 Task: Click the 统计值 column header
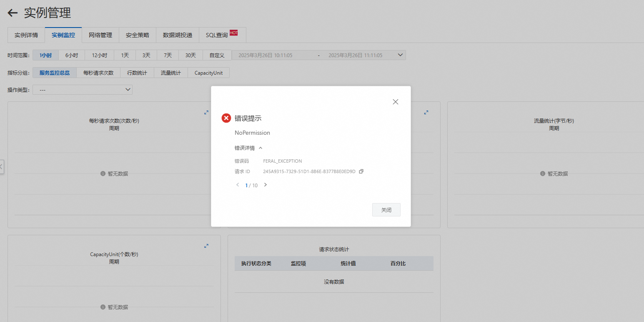pyautogui.click(x=348, y=264)
